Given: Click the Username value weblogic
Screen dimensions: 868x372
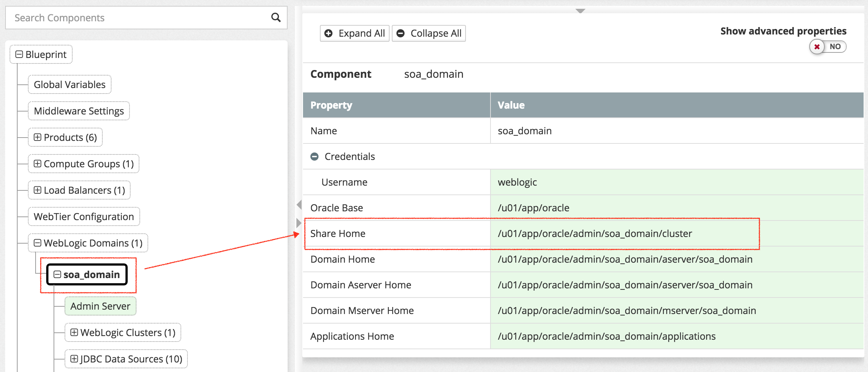Looking at the screenshot, I should (517, 182).
